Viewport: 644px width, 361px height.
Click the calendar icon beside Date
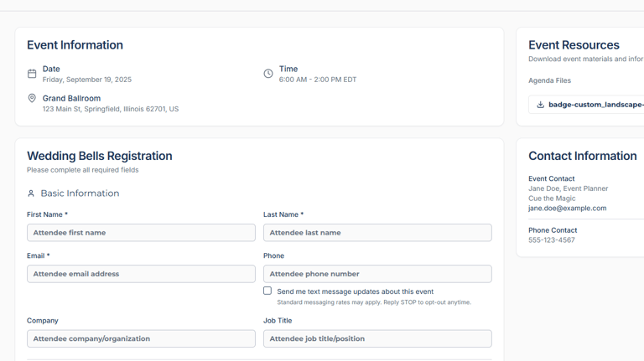point(32,74)
